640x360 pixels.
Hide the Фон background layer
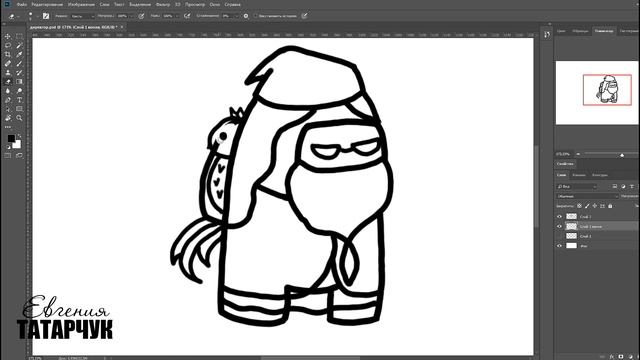[560, 246]
